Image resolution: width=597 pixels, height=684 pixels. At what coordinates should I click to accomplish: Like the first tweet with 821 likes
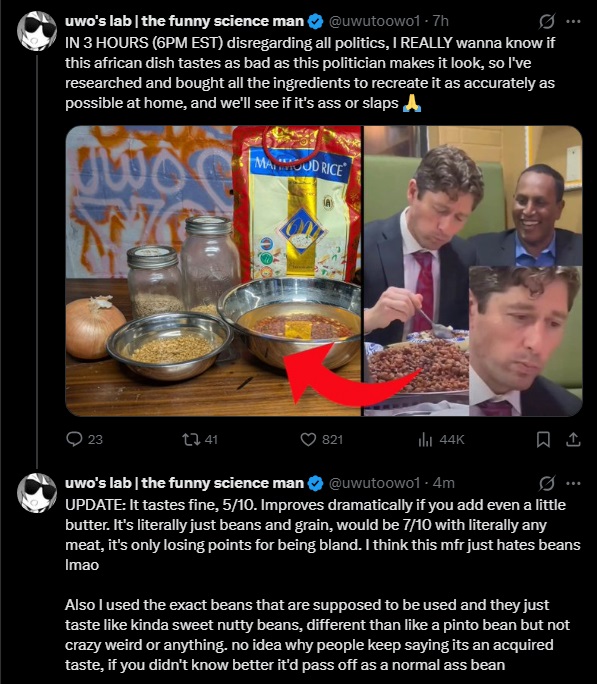322,439
